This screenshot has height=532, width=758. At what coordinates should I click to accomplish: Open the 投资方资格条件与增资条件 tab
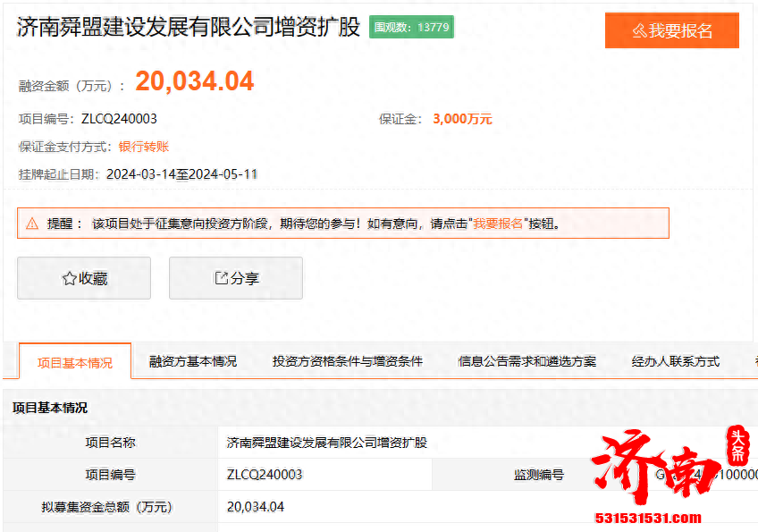[x=347, y=361]
